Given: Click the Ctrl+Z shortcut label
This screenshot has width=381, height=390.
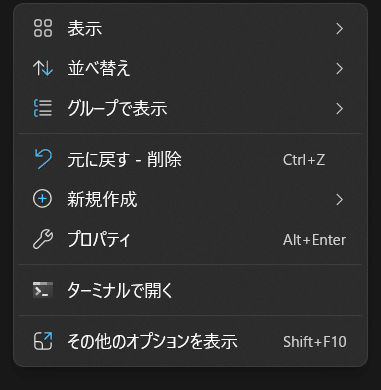Looking at the screenshot, I should 304,160.
